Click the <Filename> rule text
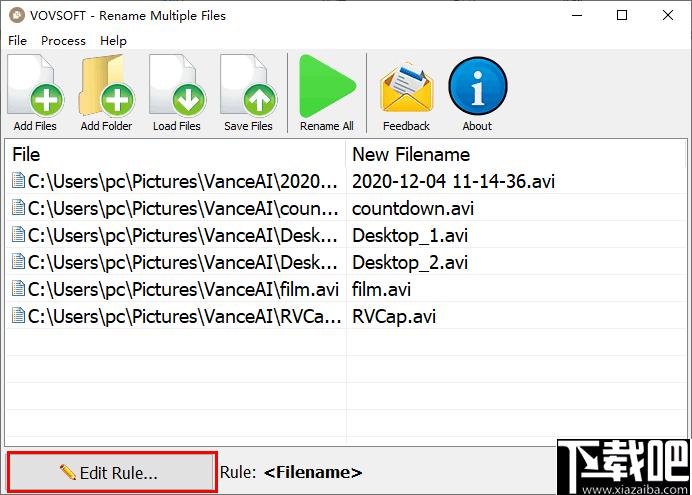The width and height of the screenshot is (692, 495). pyautogui.click(x=313, y=472)
